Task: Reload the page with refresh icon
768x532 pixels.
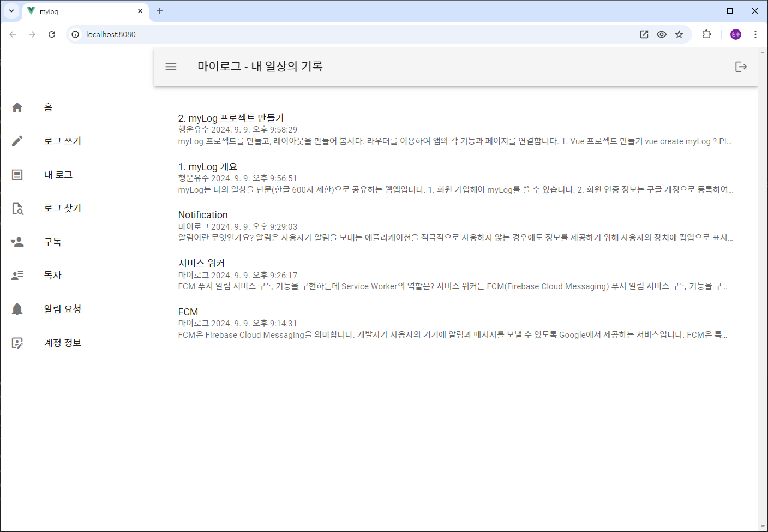Action: (52, 34)
